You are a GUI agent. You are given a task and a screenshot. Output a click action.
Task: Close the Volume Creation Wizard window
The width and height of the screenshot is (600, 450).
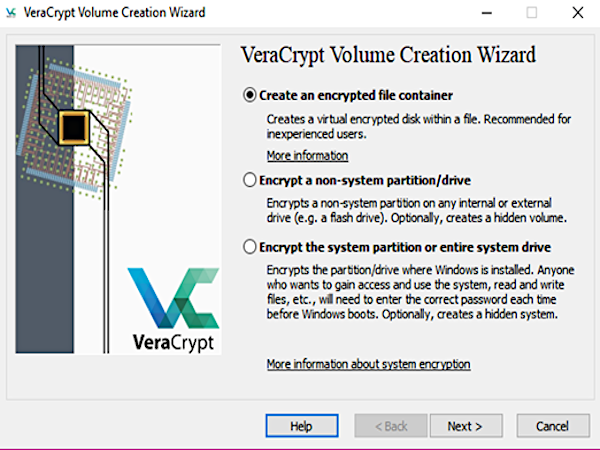pyautogui.click(x=577, y=13)
